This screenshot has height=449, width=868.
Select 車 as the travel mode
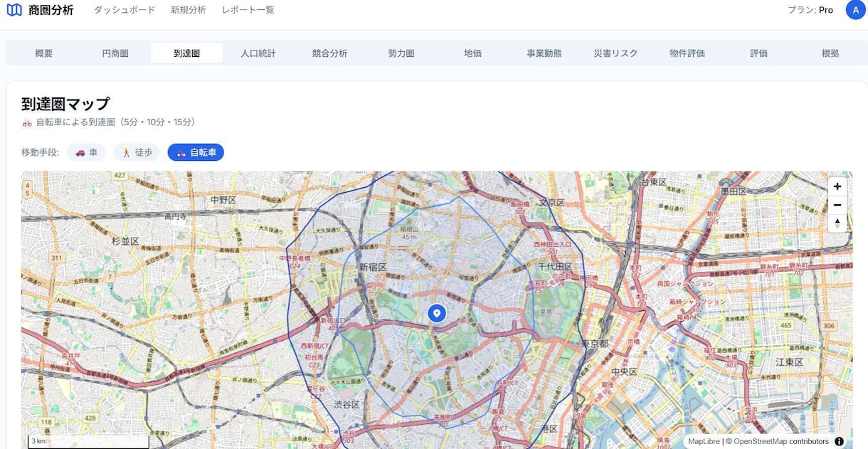(87, 152)
